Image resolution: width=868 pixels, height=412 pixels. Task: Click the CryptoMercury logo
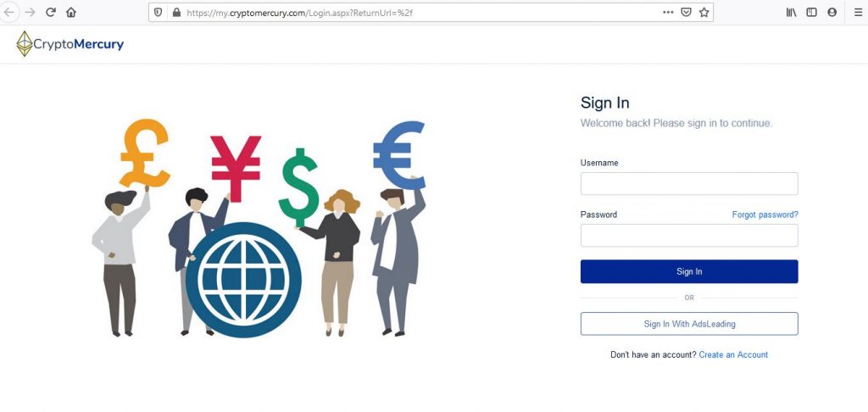[70, 44]
